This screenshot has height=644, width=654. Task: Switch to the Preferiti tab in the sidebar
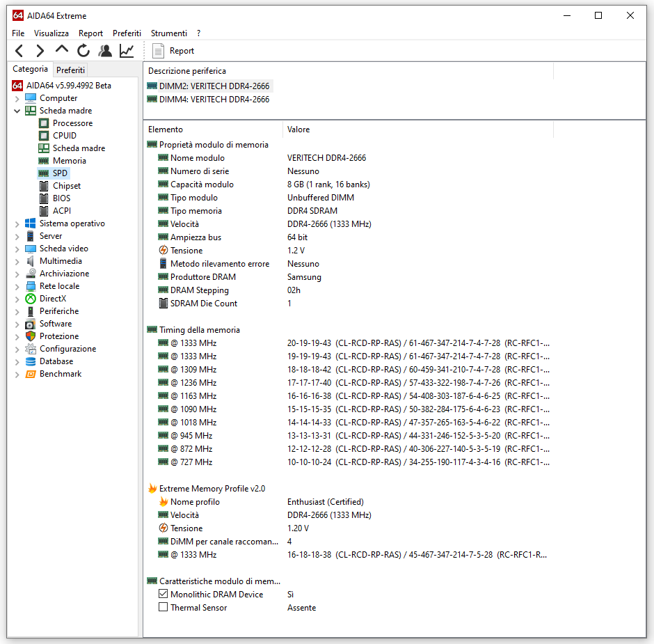coord(70,70)
